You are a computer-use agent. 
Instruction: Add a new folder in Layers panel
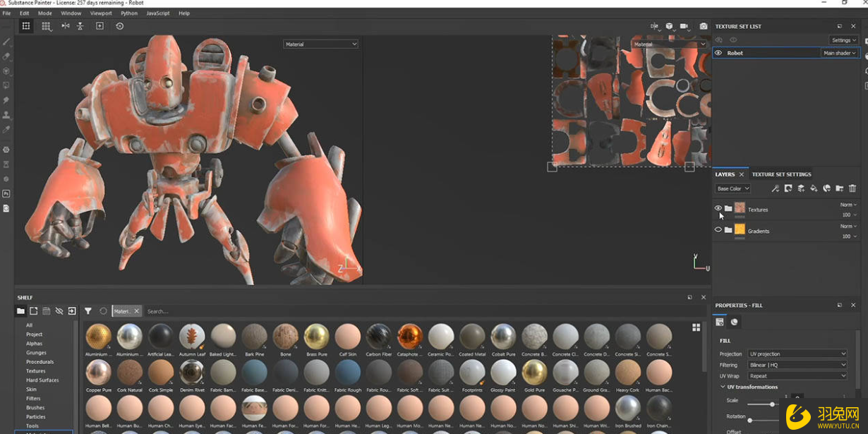tap(840, 188)
